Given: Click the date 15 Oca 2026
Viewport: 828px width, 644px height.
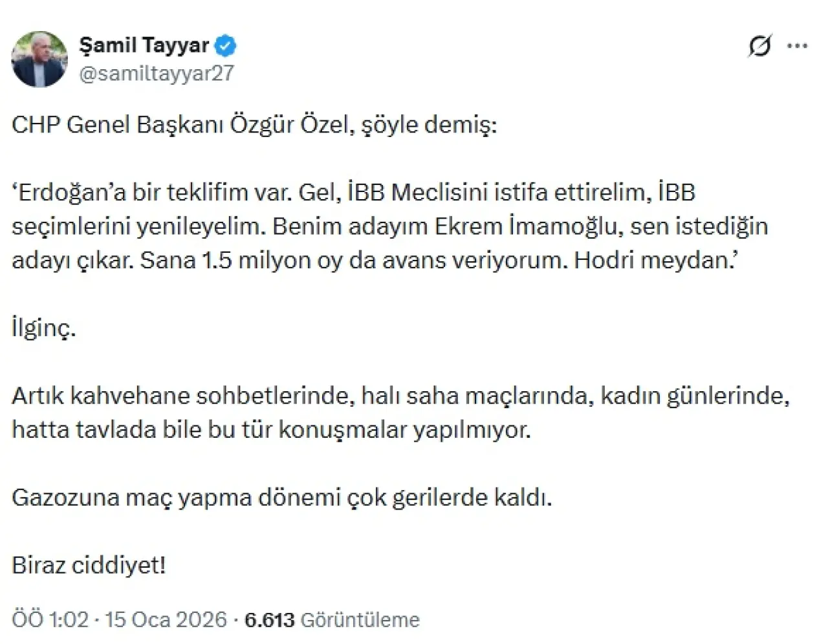Looking at the screenshot, I should (x=166, y=619).
